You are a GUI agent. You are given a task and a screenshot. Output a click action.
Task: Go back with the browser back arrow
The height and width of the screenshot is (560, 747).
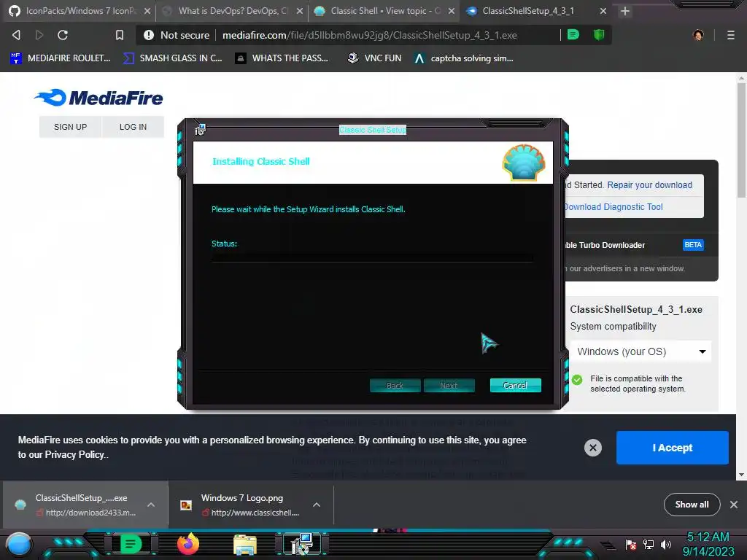(x=16, y=35)
